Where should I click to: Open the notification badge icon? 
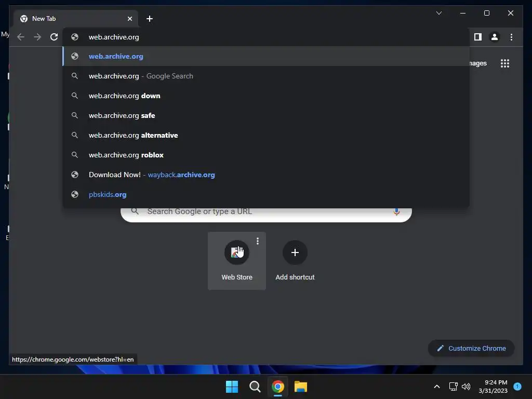517,387
